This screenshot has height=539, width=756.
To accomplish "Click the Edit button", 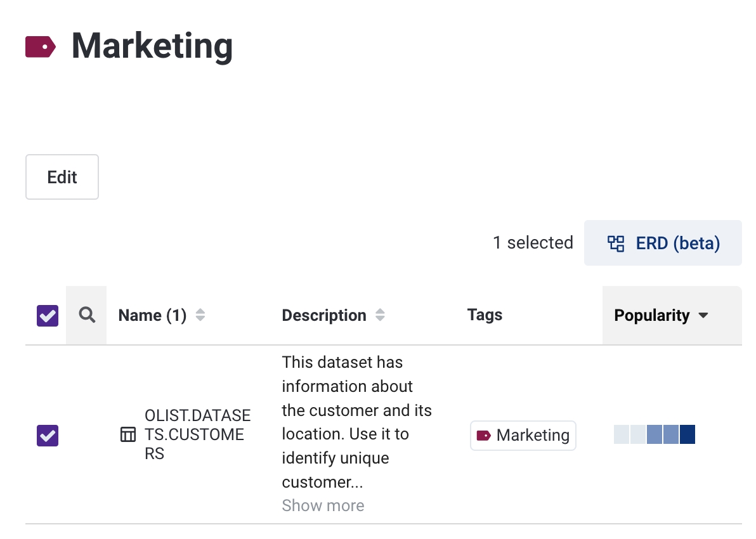I will pos(62,177).
